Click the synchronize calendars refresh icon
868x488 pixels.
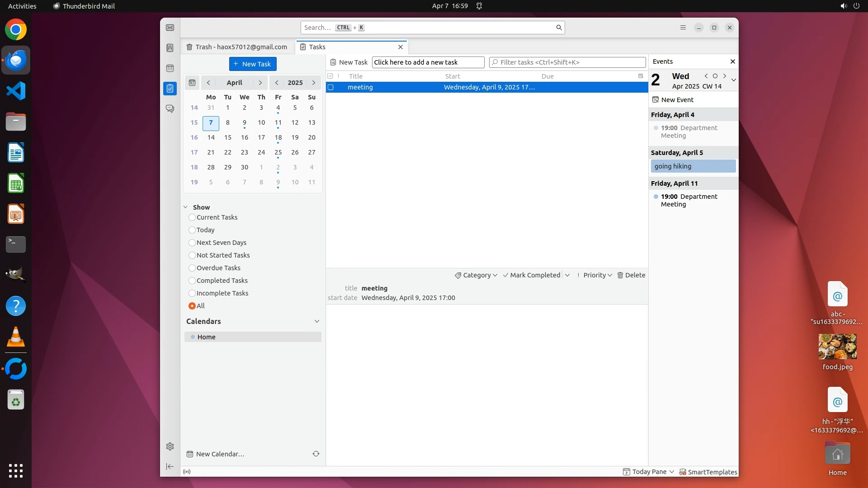coord(316,454)
